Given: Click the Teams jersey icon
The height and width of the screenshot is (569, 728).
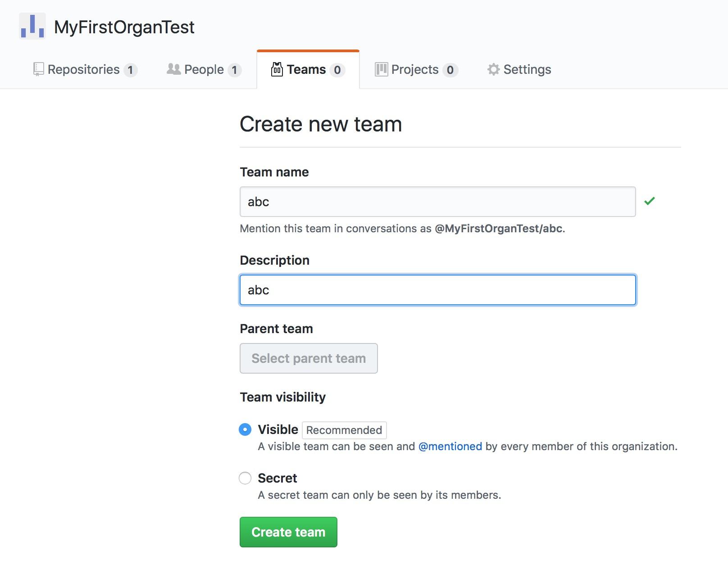Looking at the screenshot, I should click(277, 69).
